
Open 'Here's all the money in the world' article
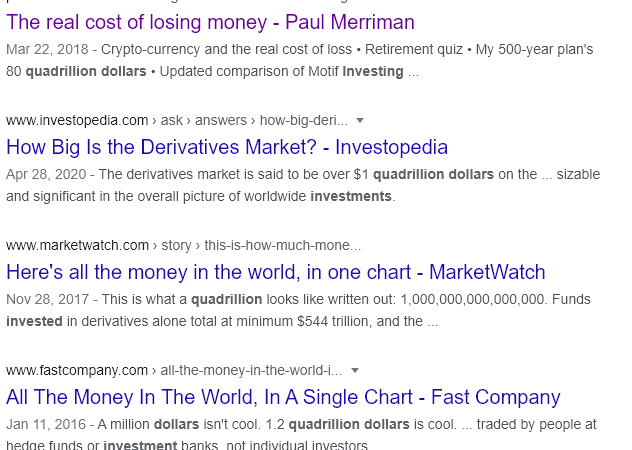[276, 272]
